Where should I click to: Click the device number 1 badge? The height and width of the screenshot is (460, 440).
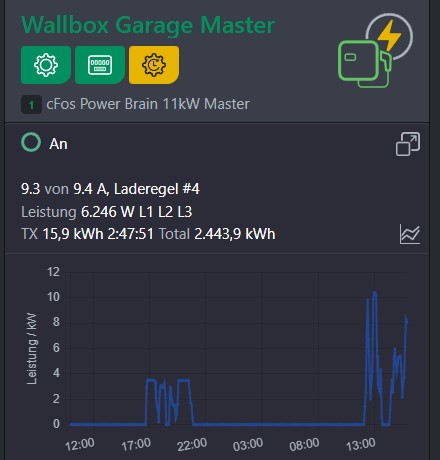coord(31,105)
